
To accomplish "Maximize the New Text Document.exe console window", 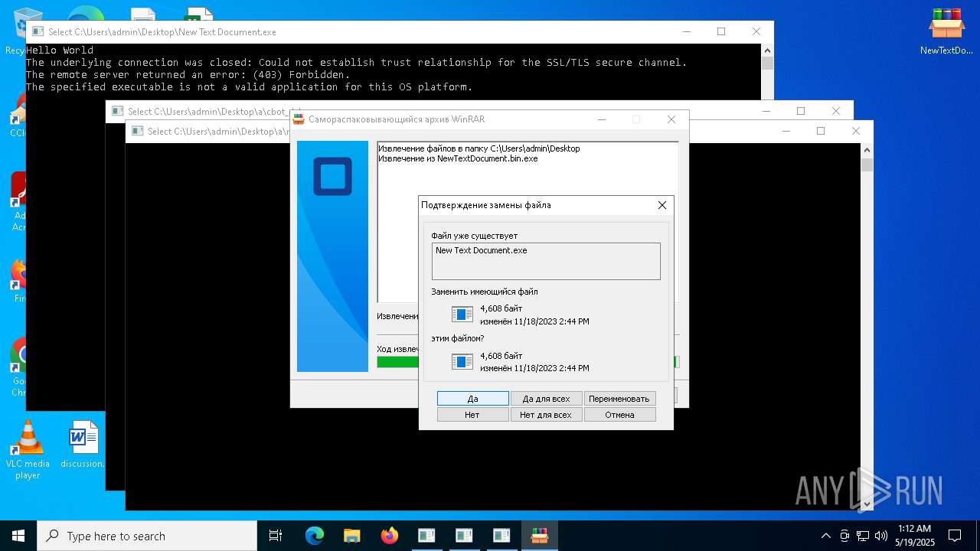I will point(721,31).
